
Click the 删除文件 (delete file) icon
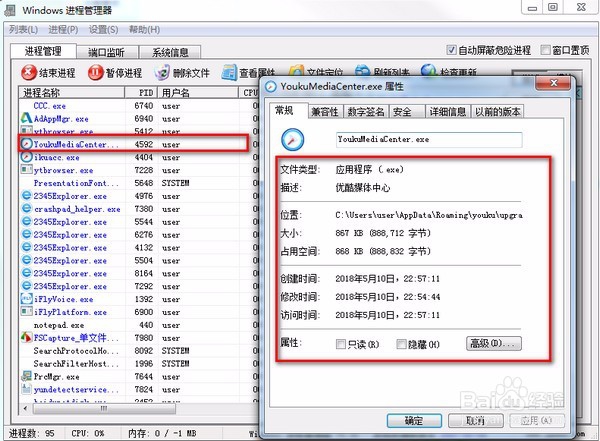[x=162, y=72]
